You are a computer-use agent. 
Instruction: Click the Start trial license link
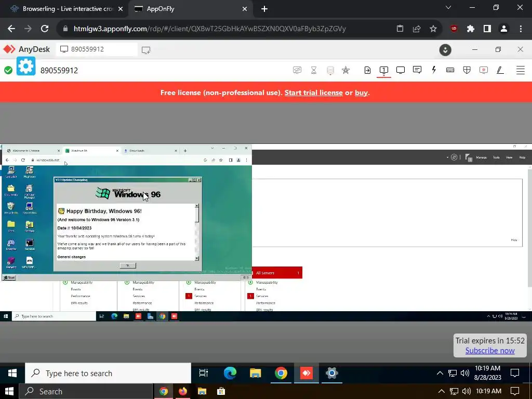(x=313, y=92)
